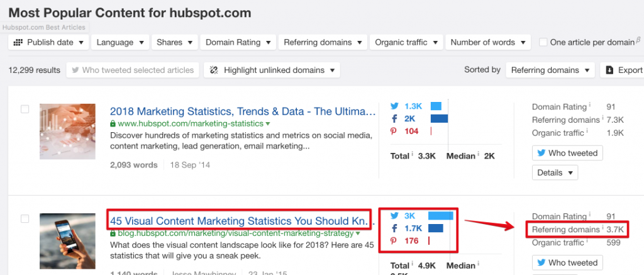Viewport: 644px width, 275px height.
Task: Click Who tweeted button for first article
Action: [x=567, y=153]
